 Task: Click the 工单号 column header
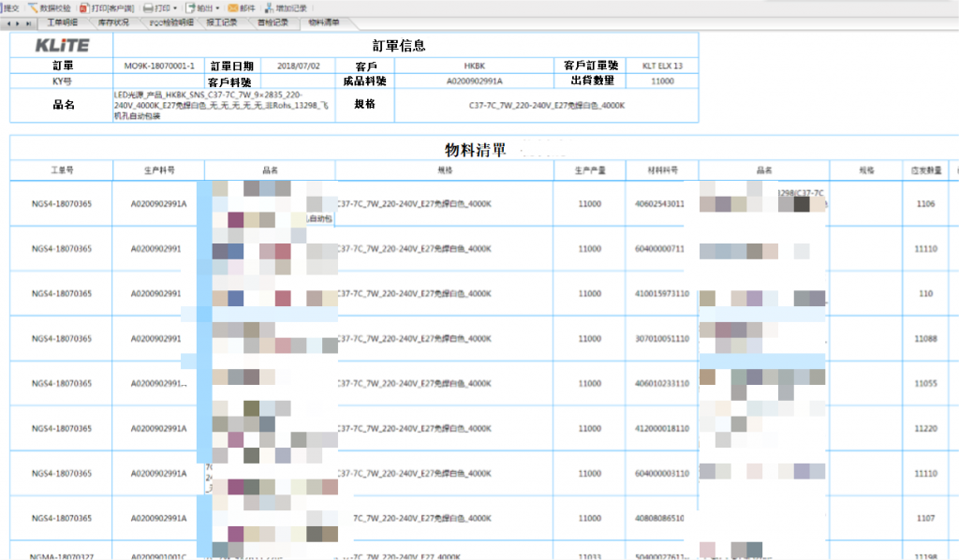coord(62,170)
